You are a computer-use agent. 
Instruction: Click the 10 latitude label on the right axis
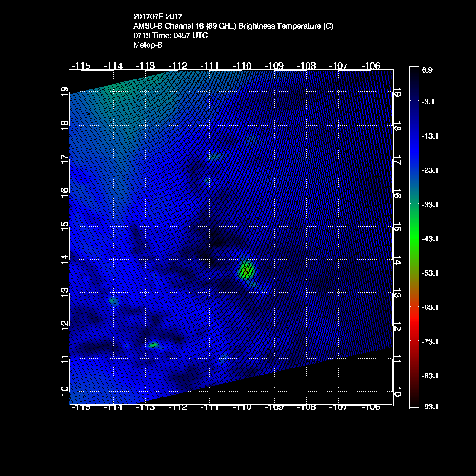397,391
